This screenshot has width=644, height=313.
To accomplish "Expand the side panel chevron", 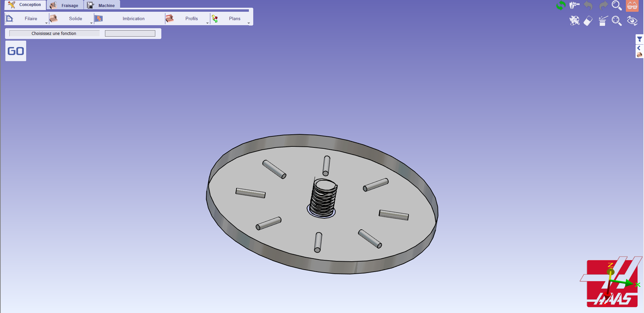I will tap(639, 48).
